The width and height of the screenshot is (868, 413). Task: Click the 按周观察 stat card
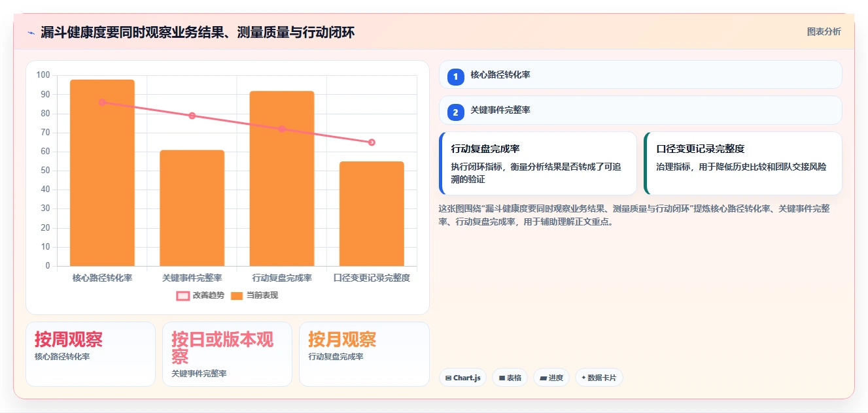(90, 354)
